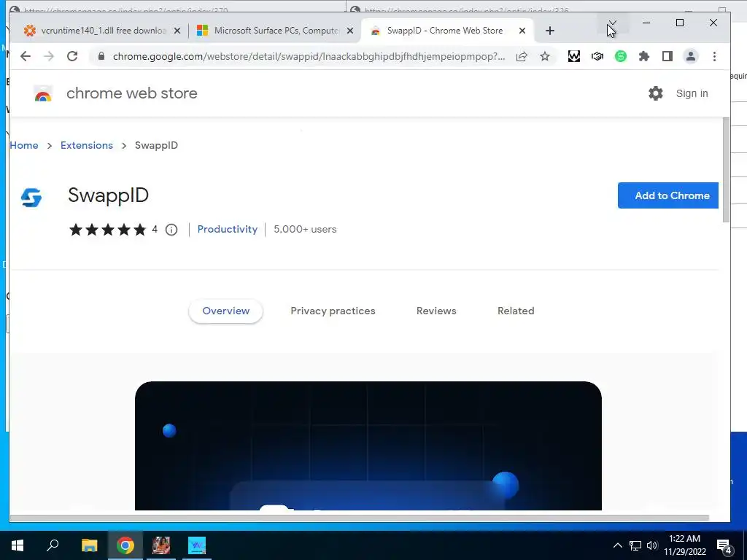Click the horizontal scrollbar at bottom
Screen dimensions: 747x560
359,518
